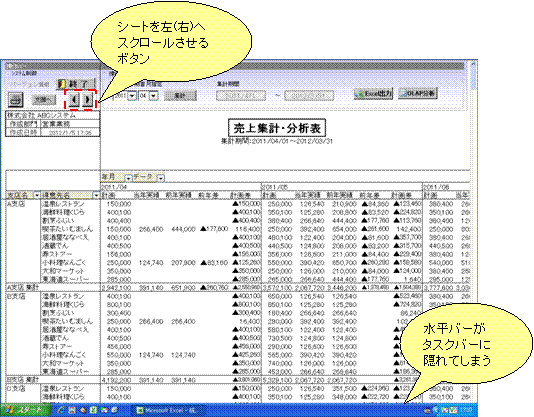Click the system tray clock
This screenshot has height=417, width=534.
[x=465, y=410]
